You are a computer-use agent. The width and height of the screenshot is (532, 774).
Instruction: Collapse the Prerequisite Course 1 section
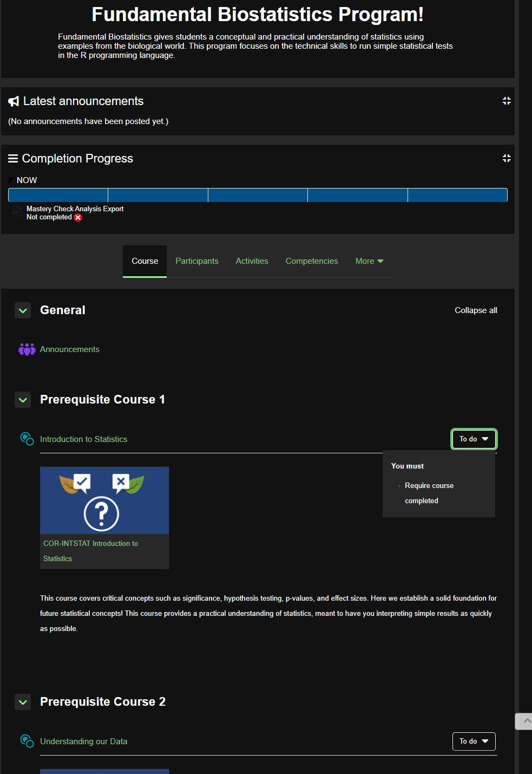pos(23,400)
